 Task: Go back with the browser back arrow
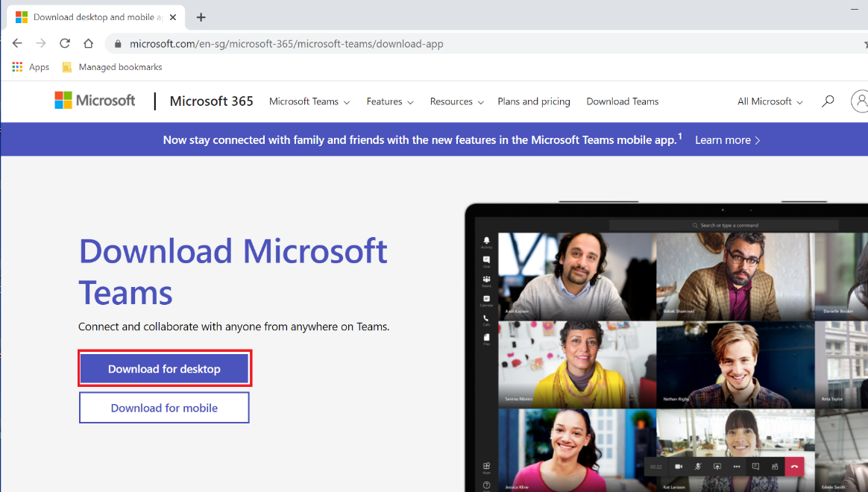pyautogui.click(x=17, y=43)
